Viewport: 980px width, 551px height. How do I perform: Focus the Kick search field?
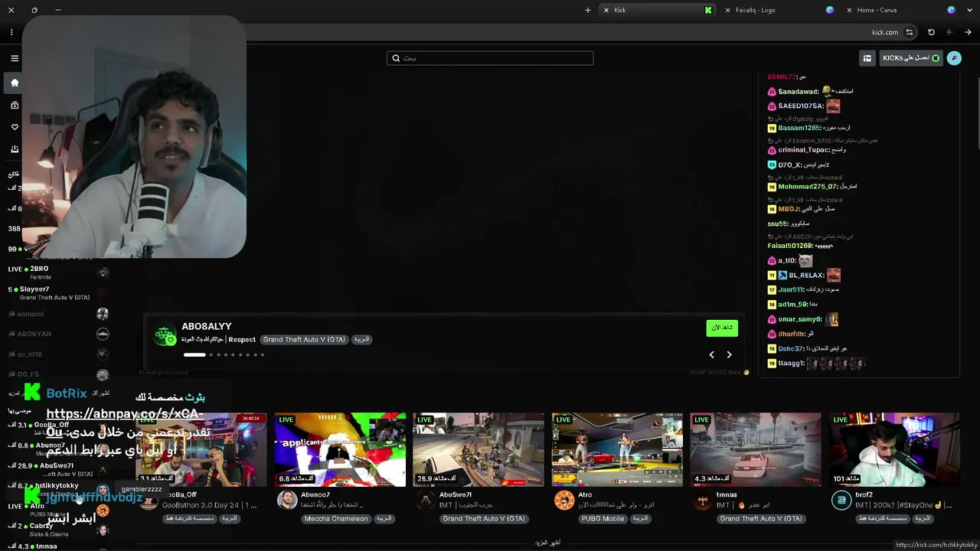[490, 58]
